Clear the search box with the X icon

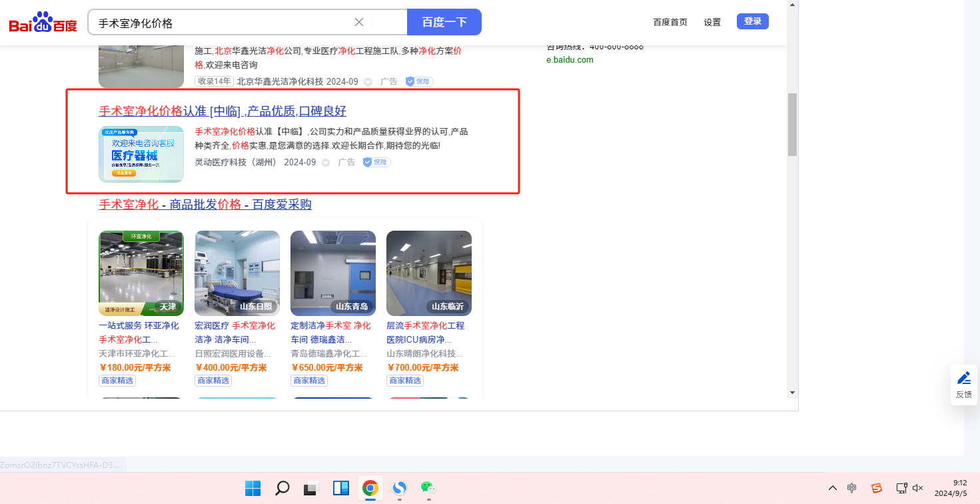coord(359,22)
